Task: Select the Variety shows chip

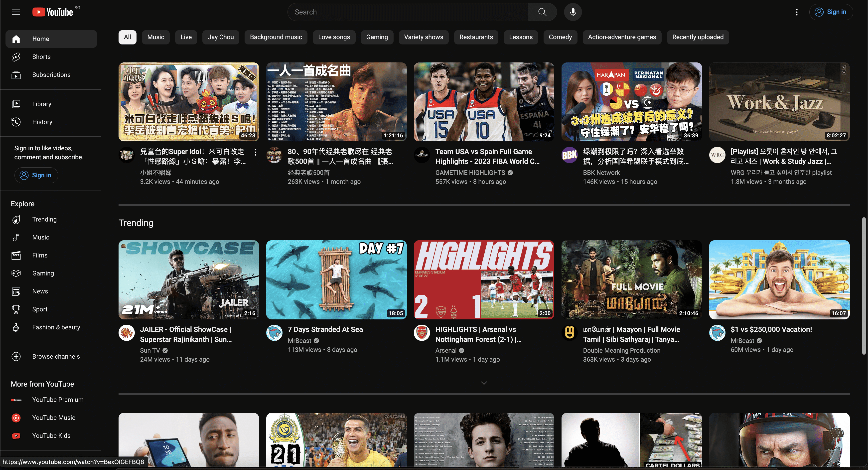Action: (x=424, y=37)
